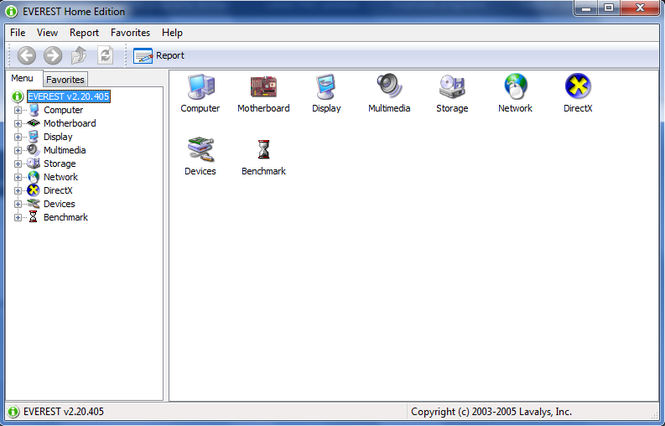This screenshot has width=665, height=426.
Task: Open the Storage icon in main pane
Action: 452,93
